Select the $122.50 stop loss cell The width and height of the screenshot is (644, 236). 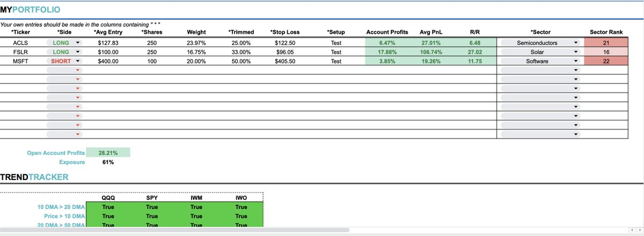tap(286, 42)
